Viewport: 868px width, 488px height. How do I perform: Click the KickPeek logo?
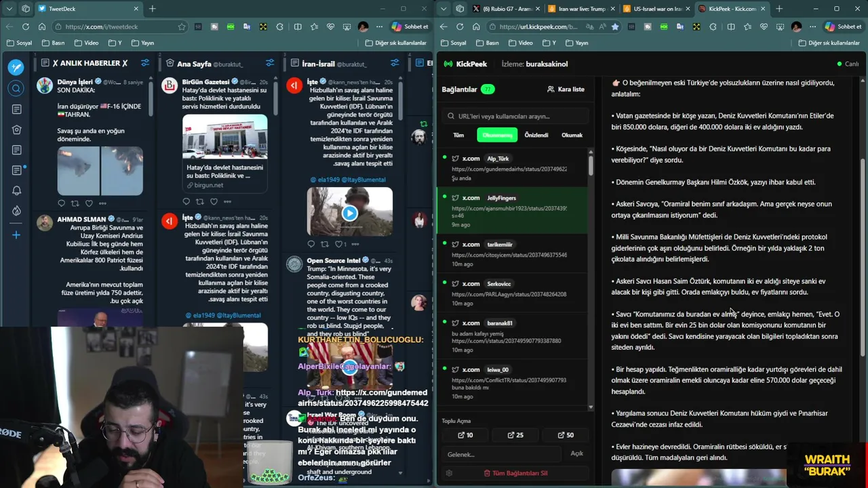click(x=465, y=64)
